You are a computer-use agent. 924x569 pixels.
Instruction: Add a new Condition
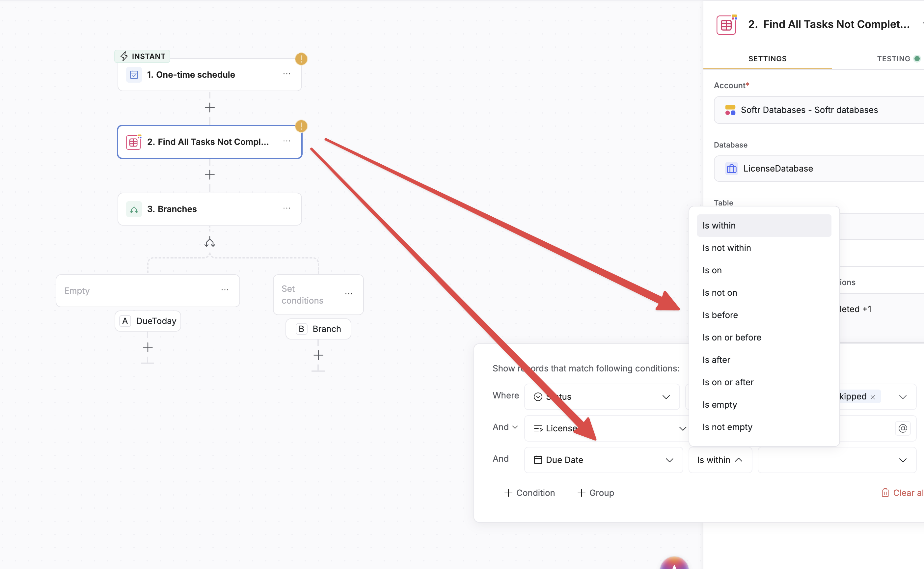point(530,493)
